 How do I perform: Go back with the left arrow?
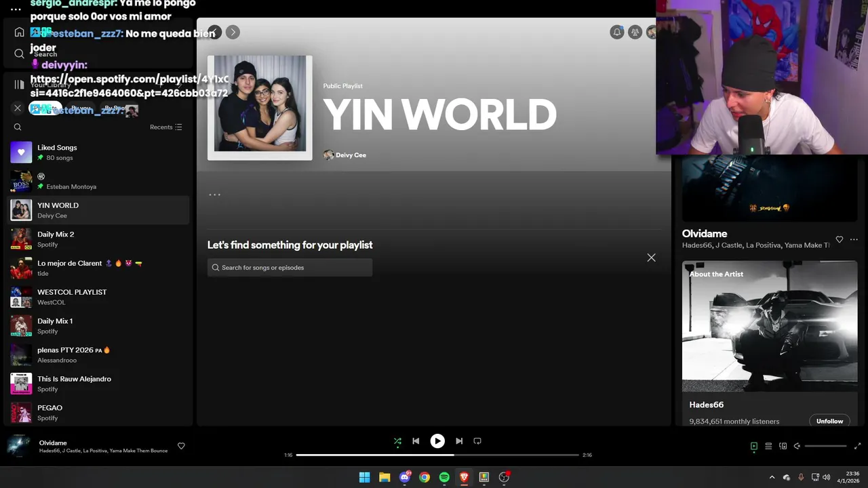[x=214, y=32]
